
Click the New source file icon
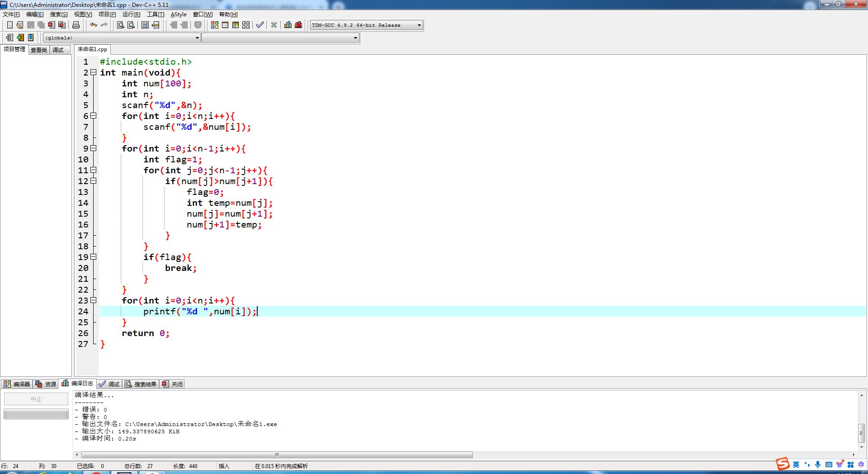pos(9,25)
